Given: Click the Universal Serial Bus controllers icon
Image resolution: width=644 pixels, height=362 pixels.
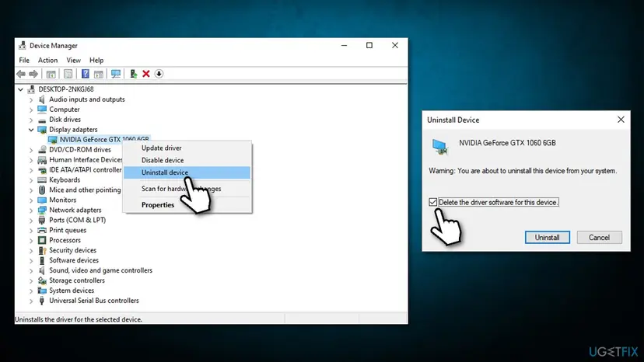Looking at the screenshot, I should click(x=41, y=301).
